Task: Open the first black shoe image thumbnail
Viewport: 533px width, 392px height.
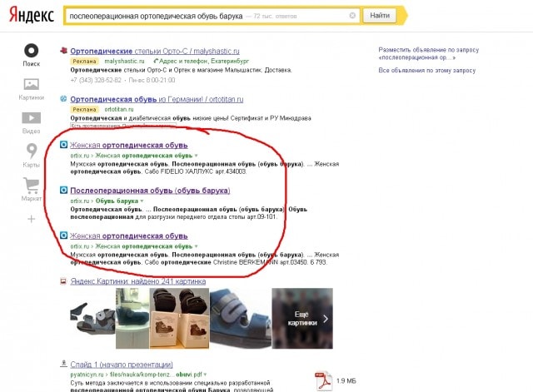Action: point(92,319)
